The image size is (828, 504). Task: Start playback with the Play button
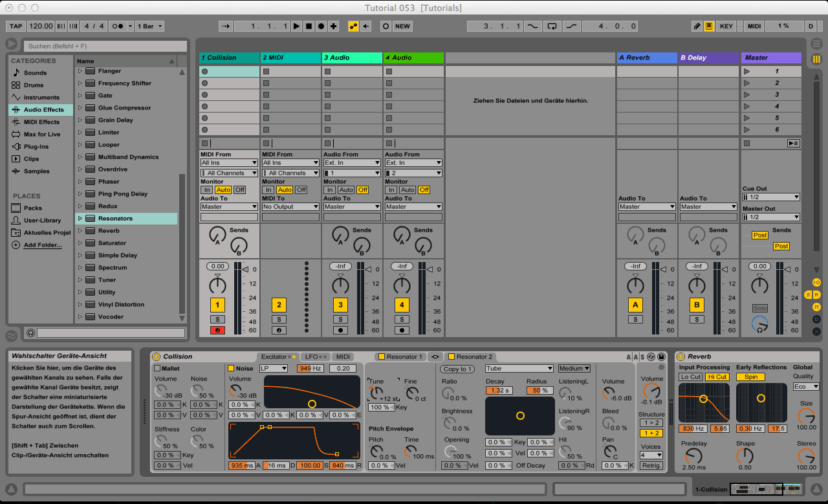coord(296,27)
